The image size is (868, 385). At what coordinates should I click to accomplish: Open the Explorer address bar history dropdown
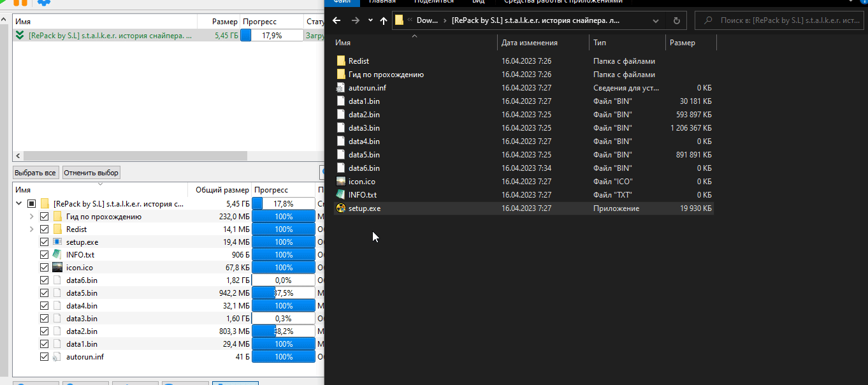(x=657, y=20)
